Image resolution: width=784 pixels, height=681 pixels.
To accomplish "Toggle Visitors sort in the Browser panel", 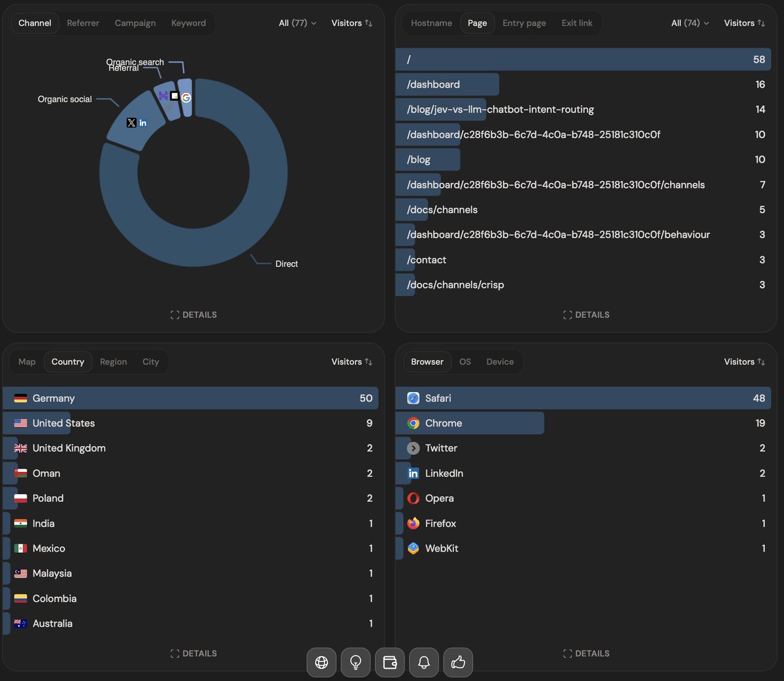I will pyautogui.click(x=744, y=361).
